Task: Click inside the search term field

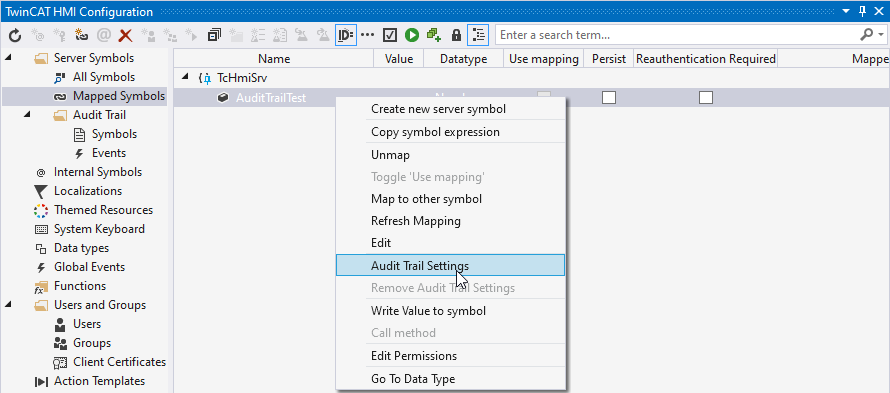Action: point(675,35)
